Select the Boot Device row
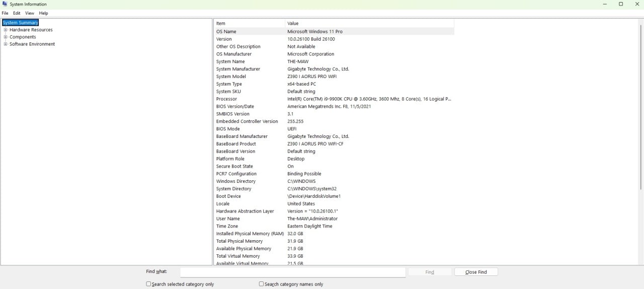This screenshot has width=644, height=289. [x=334, y=196]
